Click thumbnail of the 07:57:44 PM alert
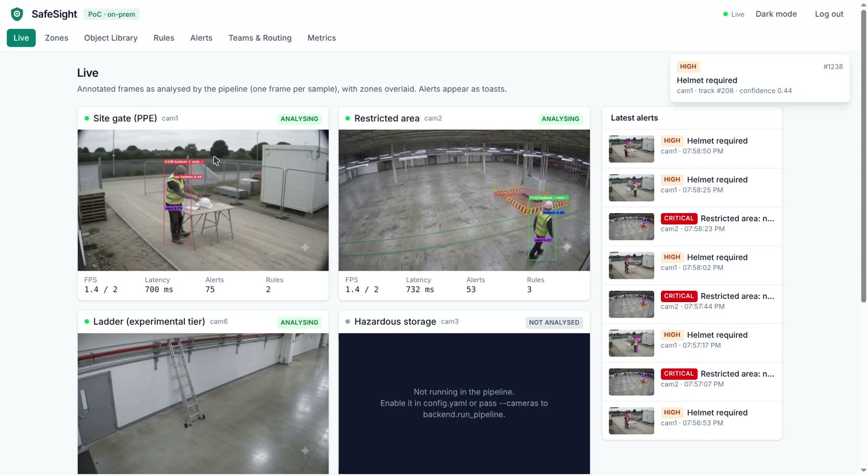868x475 pixels. (631, 304)
